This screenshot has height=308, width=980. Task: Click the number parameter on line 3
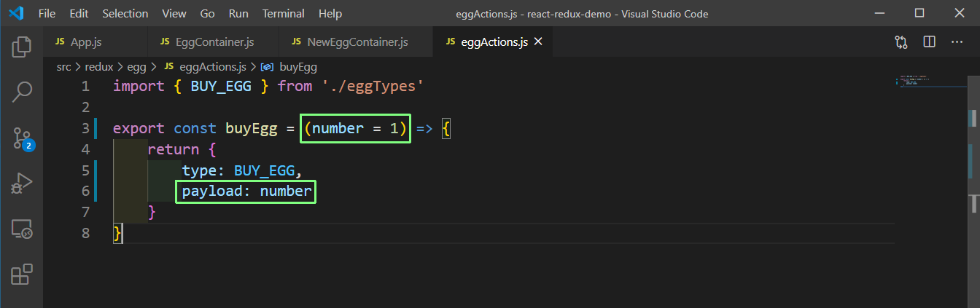click(x=338, y=128)
